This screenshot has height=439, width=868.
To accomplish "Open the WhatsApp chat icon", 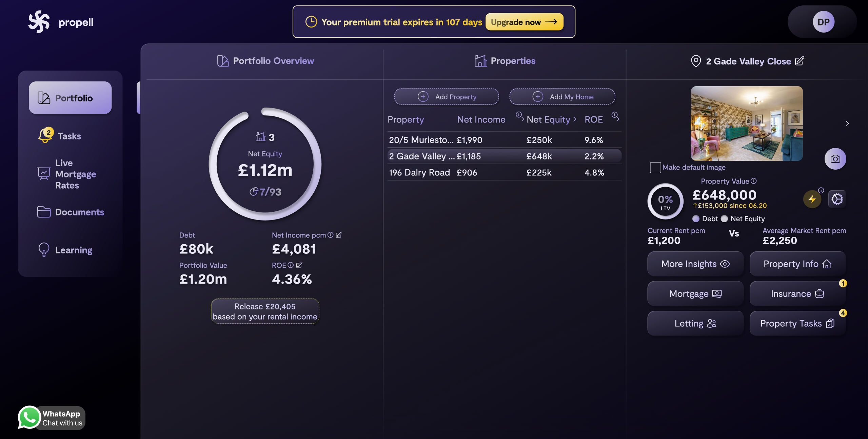I will pyautogui.click(x=29, y=417).
